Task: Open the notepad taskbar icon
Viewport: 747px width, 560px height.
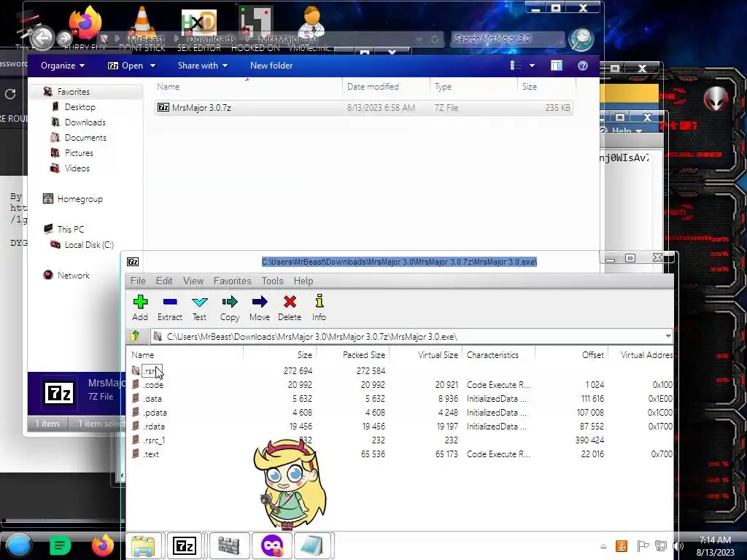Action: tap(312, 545)
